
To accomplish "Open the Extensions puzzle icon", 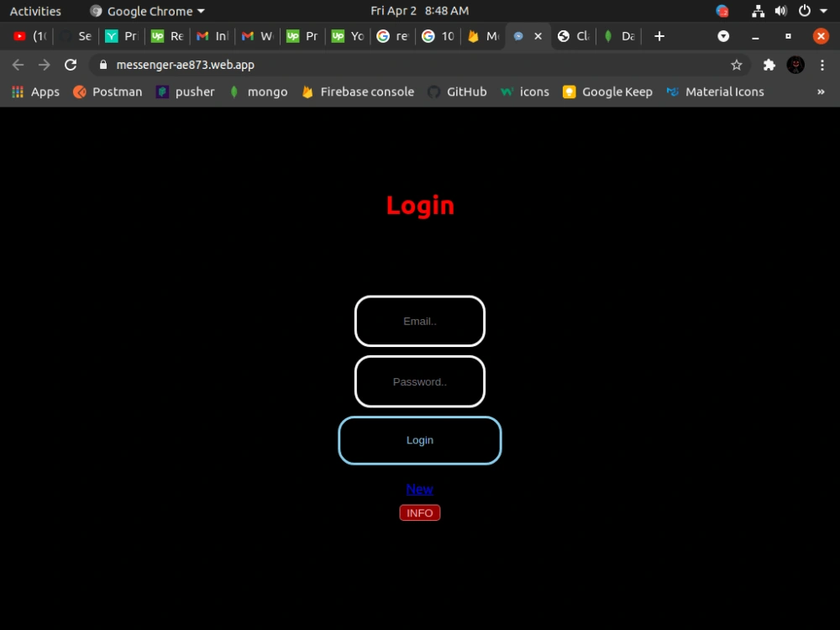I will [x=769, y=65].
